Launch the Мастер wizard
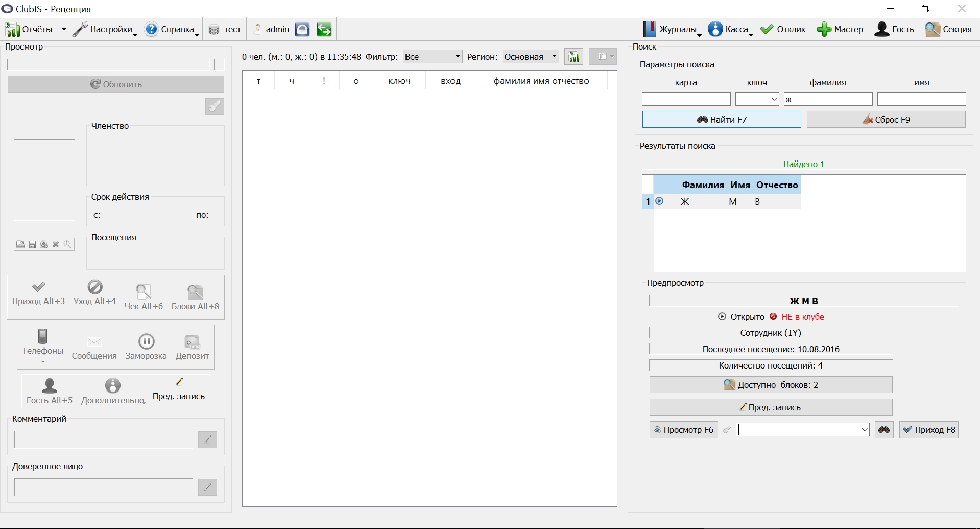 point(840,29)
